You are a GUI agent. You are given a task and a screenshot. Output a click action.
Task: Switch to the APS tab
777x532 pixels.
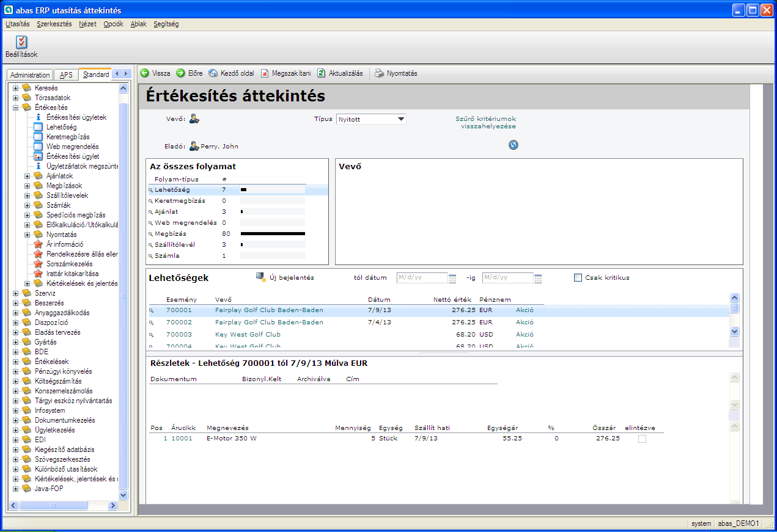[66, 75]
